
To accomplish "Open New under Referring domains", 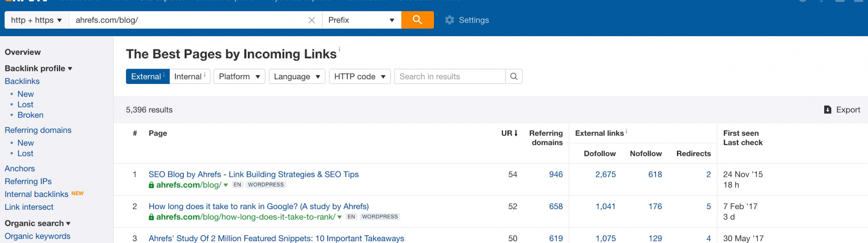I will click(26, 143).
